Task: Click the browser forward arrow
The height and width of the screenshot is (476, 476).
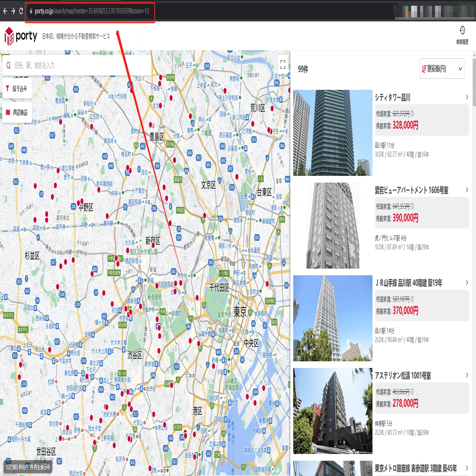Action: tap(13, 11)
